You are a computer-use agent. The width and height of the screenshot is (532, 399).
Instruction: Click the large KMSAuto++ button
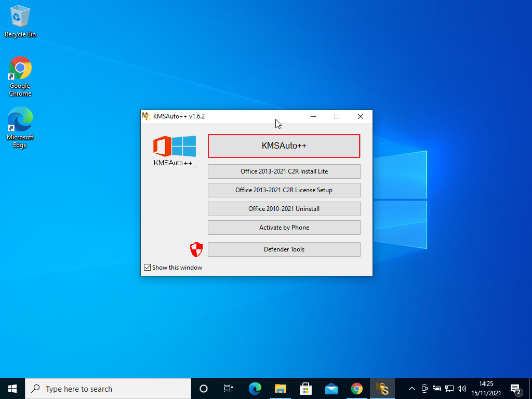[x=284, y=146]
